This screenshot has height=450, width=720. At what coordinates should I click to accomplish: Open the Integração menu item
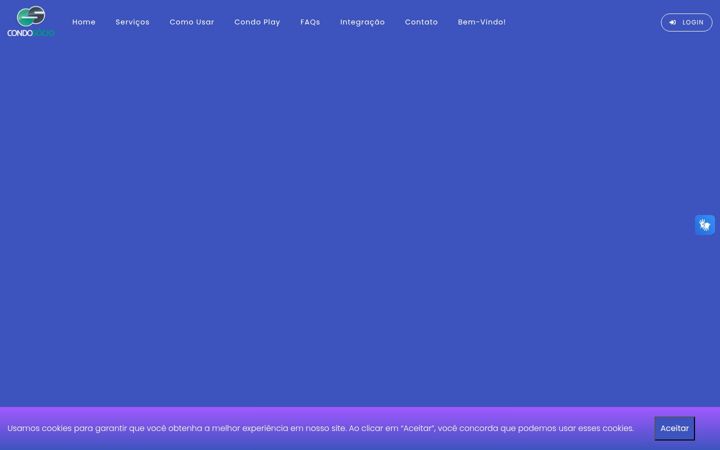point(362,22)
